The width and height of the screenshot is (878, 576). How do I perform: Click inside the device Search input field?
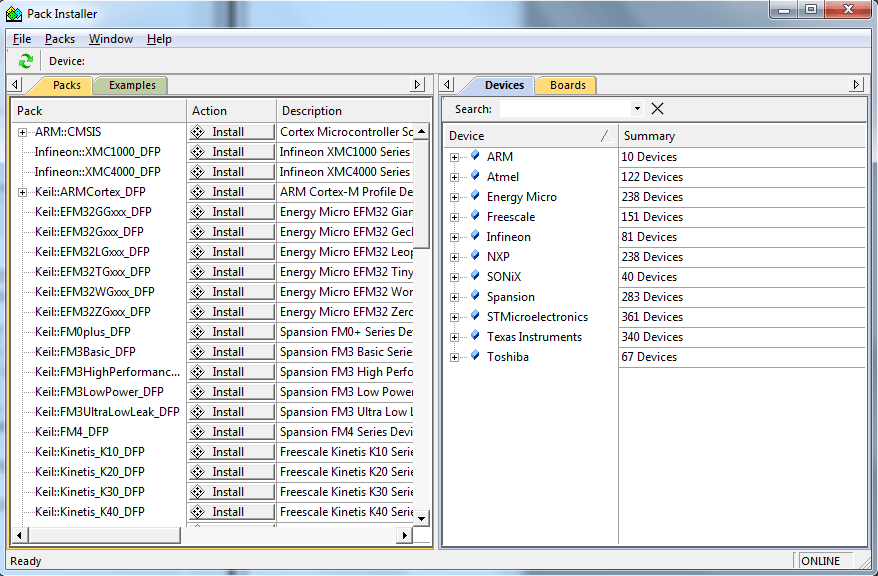pos(566,109)
